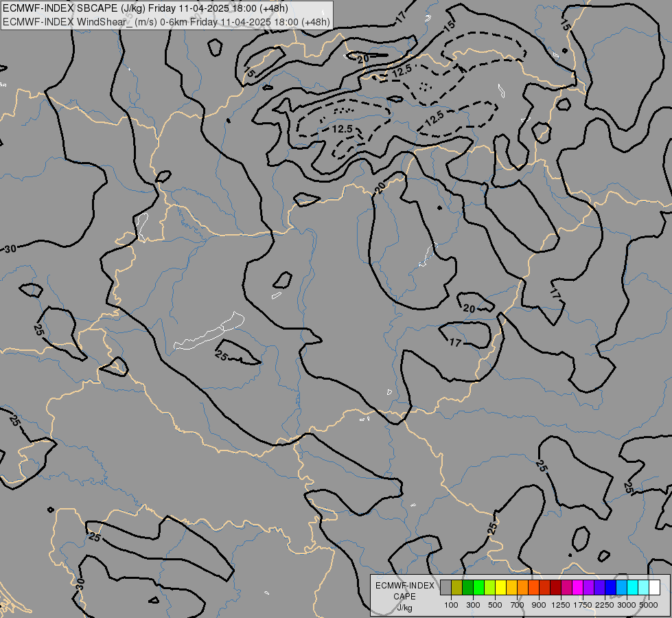Click the legend value "500"
Screen dimensions: 672x618
(x=495, y=605)
